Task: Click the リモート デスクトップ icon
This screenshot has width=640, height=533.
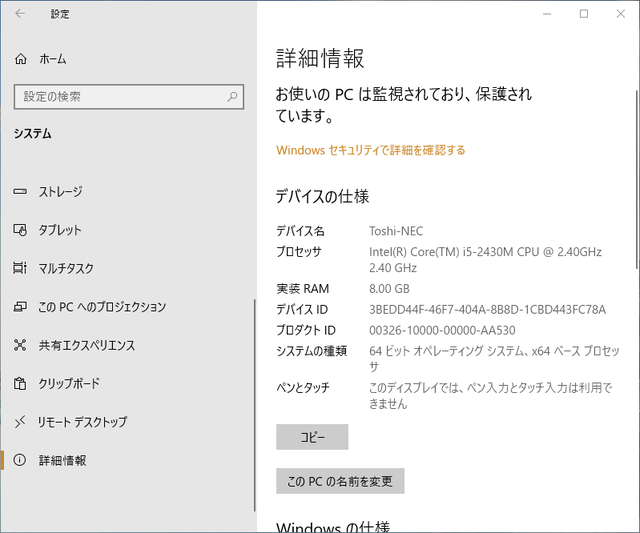Action: tap(20, 422)
